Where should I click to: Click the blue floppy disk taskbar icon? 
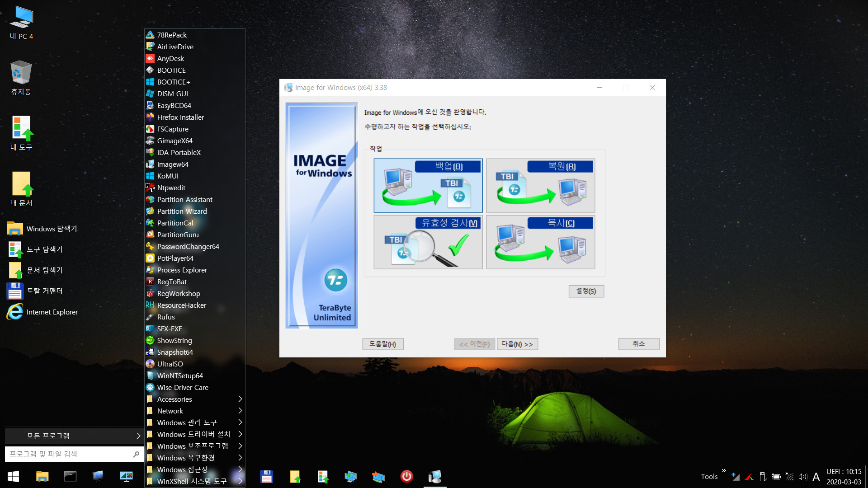(266, 476)
